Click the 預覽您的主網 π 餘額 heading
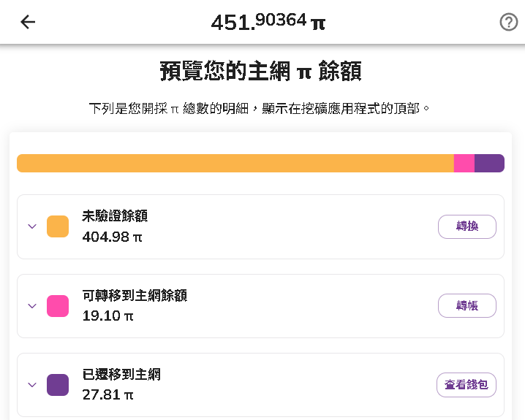 point(261,71)
